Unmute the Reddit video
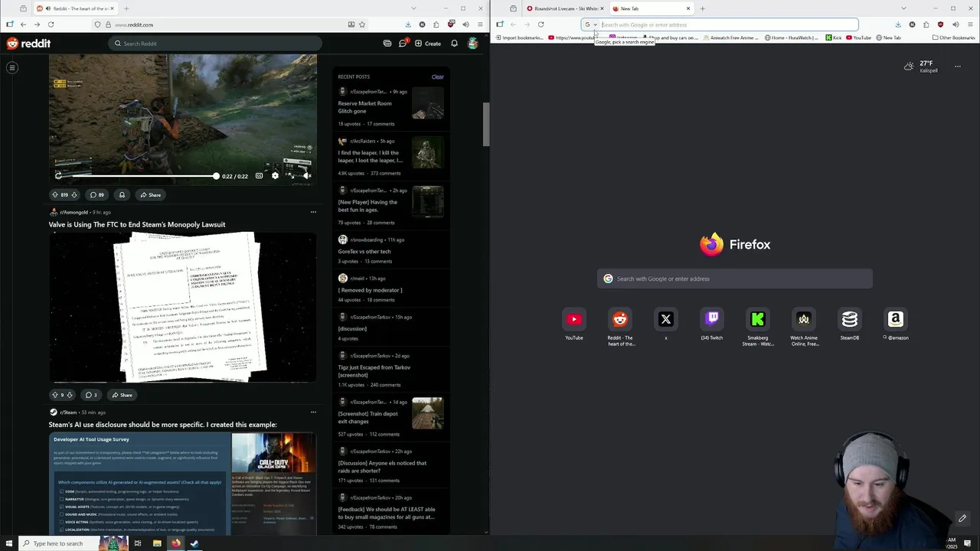This screenshot has height=551, width=980. (307, 176)
